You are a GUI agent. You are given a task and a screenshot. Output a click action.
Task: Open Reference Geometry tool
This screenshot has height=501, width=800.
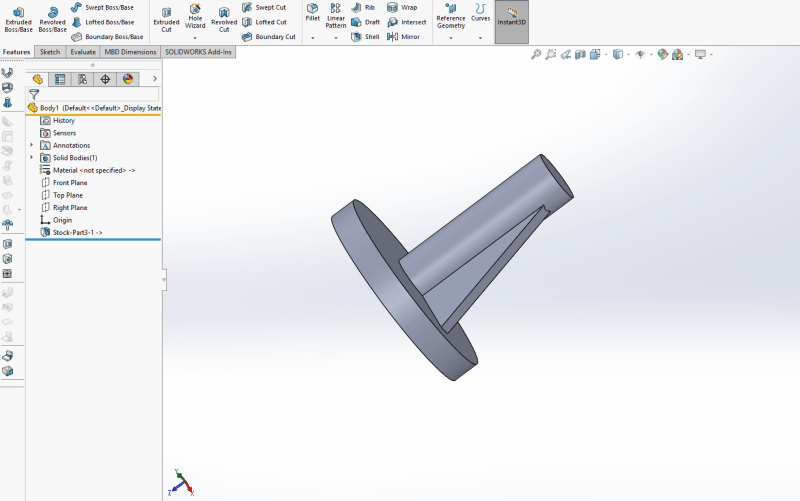tap(451, 16)
